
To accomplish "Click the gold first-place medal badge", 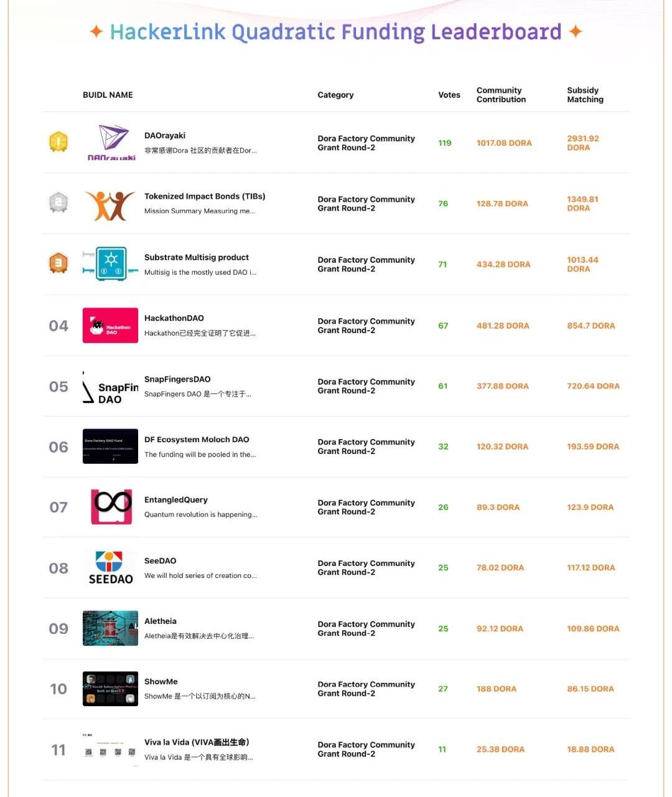I will point(58,142).
